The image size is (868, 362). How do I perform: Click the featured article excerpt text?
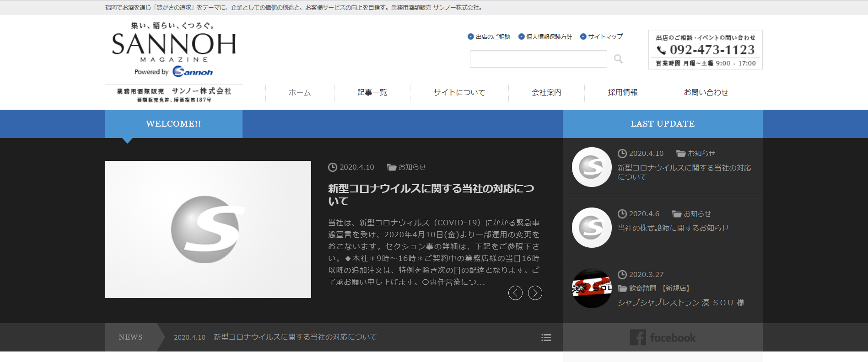coord(434,252)
